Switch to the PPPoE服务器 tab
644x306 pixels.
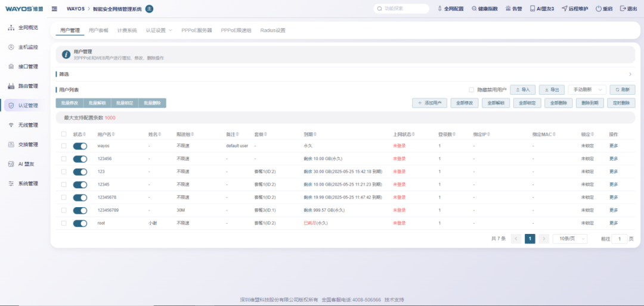click(x=197, y=30)
